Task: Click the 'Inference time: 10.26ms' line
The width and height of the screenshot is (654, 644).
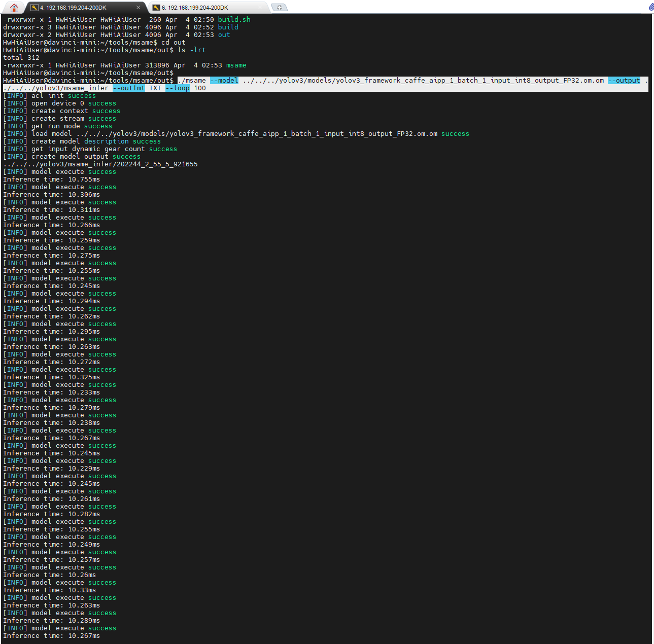Action: click(x=50, y=575)
